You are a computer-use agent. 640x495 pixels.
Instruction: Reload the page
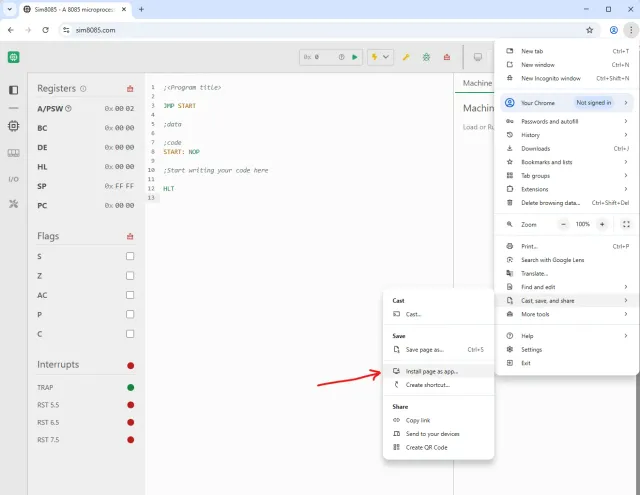(45, 30)
